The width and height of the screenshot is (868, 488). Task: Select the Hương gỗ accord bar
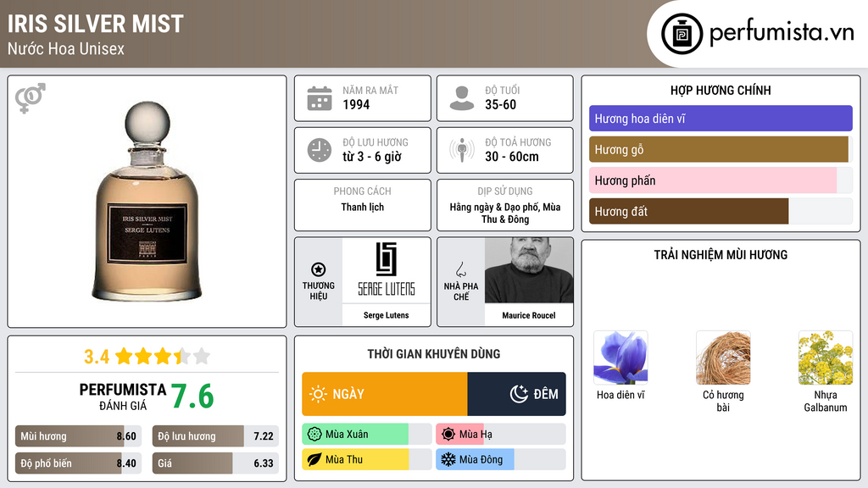click(721, 149)
